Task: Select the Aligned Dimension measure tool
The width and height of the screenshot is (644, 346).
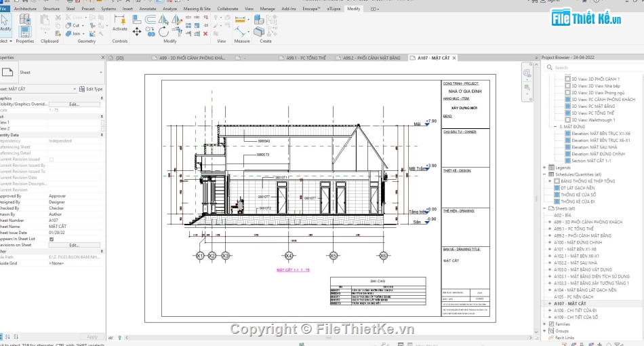Action: tap(240, 19)
